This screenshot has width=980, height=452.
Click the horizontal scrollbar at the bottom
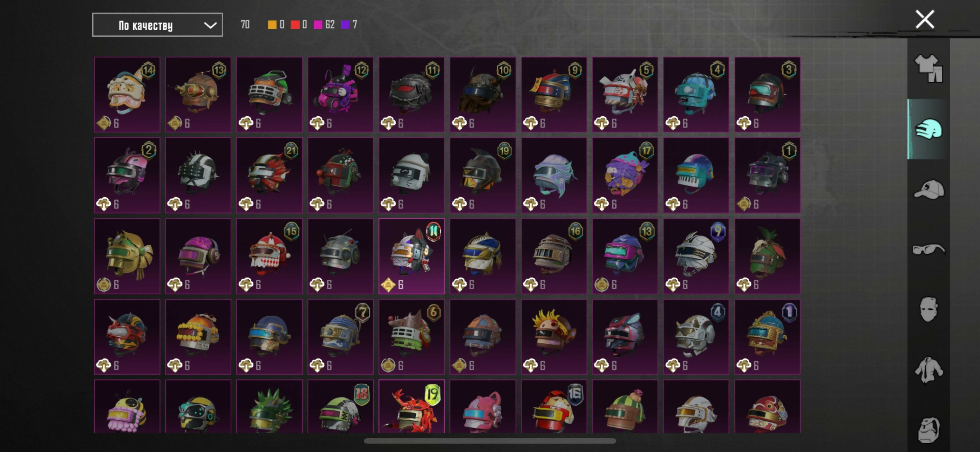point(490,441)
